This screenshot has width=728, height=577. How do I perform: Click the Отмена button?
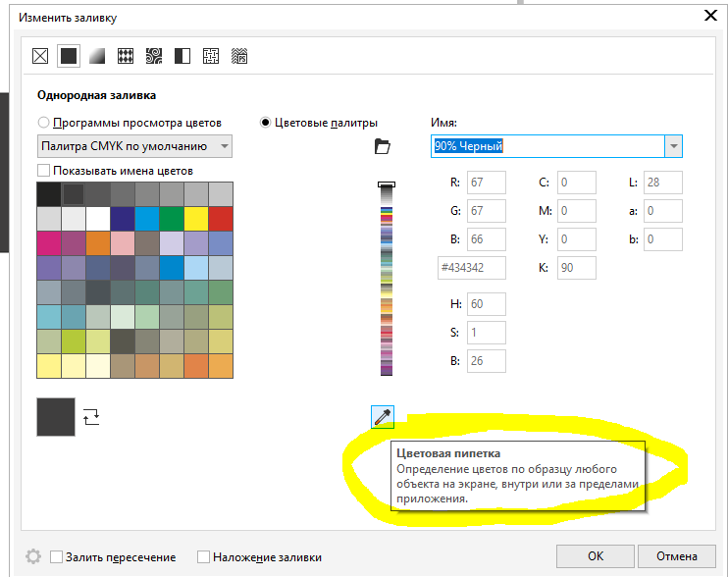pos(676,556)
